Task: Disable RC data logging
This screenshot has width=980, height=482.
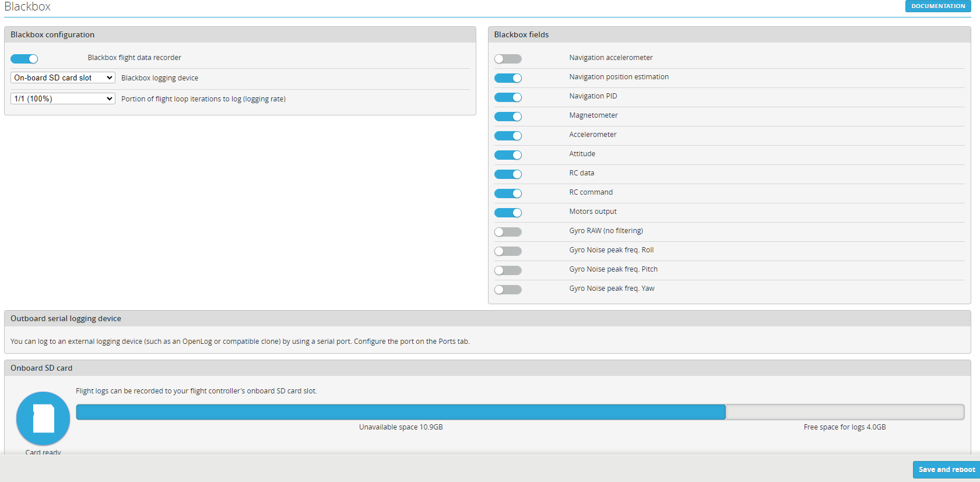Action: 508,174
